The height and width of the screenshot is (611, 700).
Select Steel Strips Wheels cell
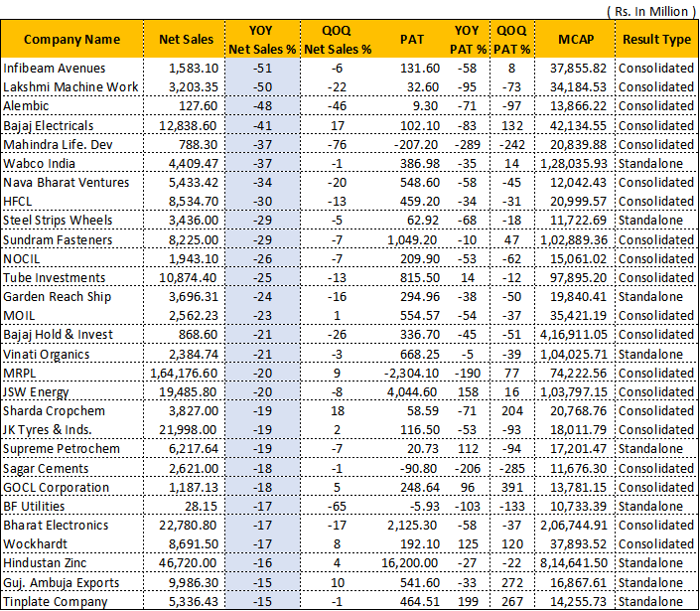pyautogui.click(x=58, y=221)
